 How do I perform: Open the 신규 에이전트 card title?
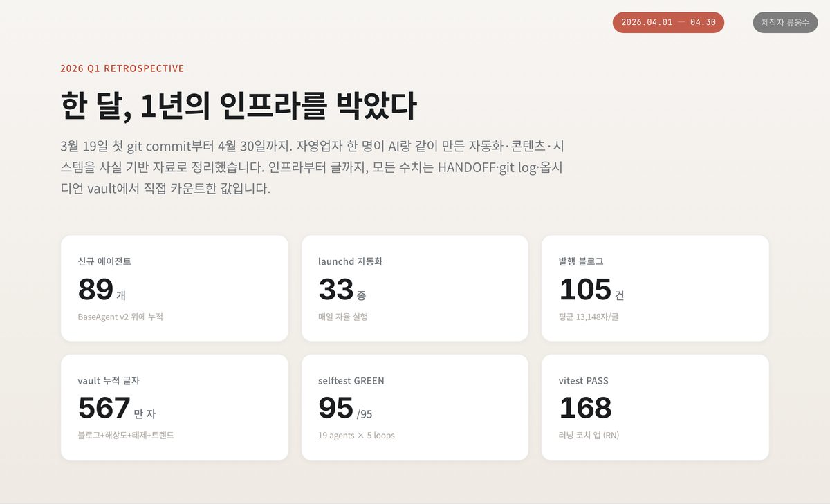coord(104,262)
